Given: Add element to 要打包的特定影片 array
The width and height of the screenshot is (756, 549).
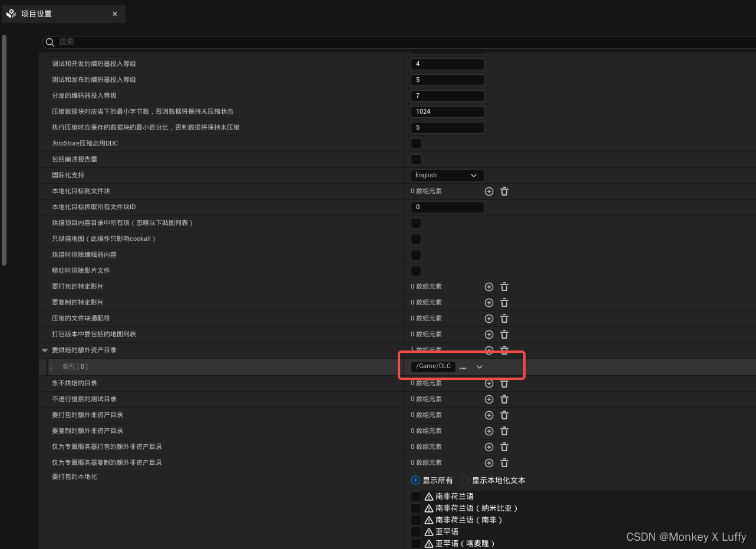Looking at the screenshot, I should [488, 287].
